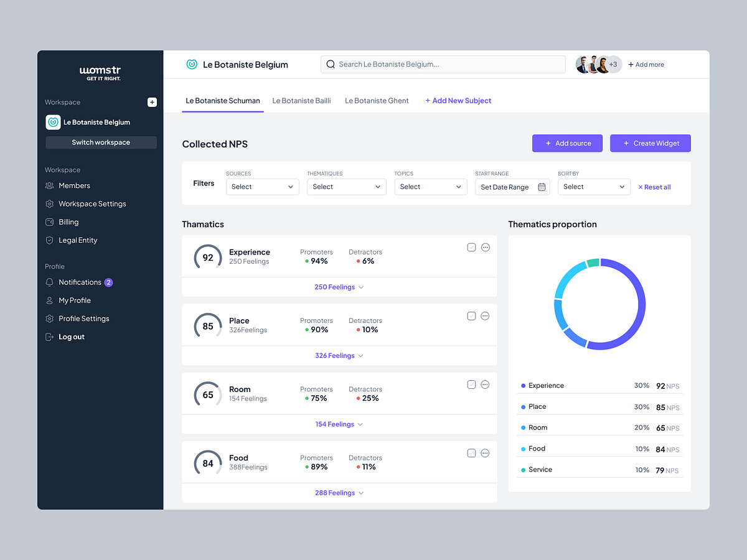Click the Food row in proportion legend

pyautogui.click(x=599, y=449)
